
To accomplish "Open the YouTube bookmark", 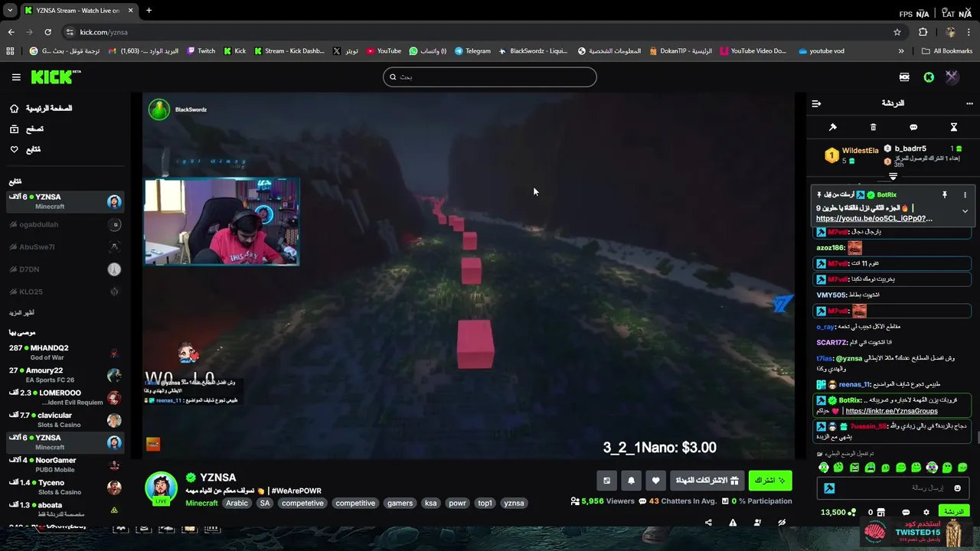I will (x=384, y=51).
